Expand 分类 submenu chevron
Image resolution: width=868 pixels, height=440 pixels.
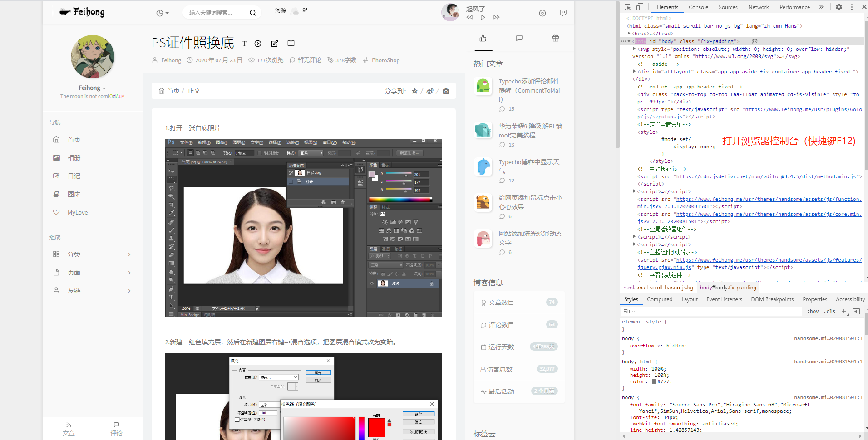[129, 254]
